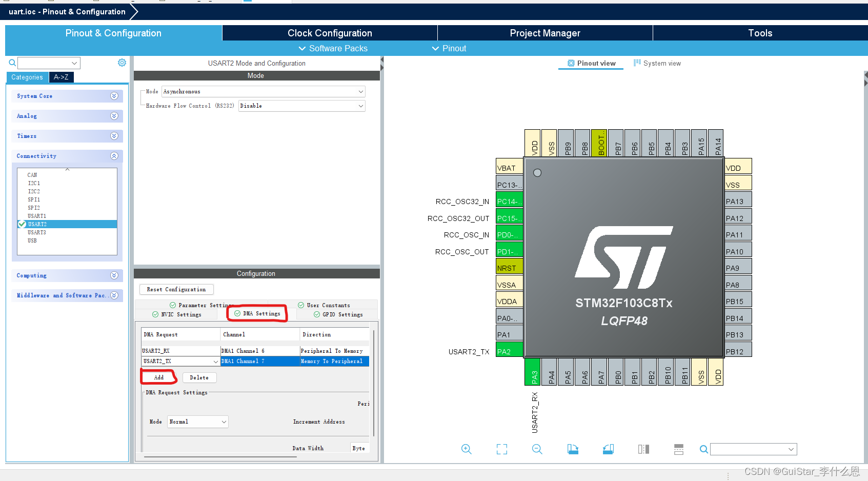Switch to System view

pyautogui.click(x=657, y=63)
